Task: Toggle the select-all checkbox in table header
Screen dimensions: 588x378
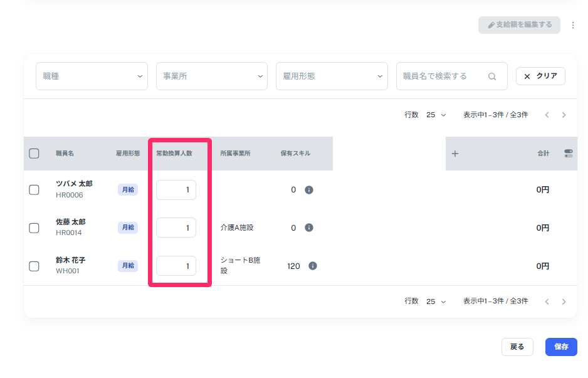Action: tap(34, 153)
